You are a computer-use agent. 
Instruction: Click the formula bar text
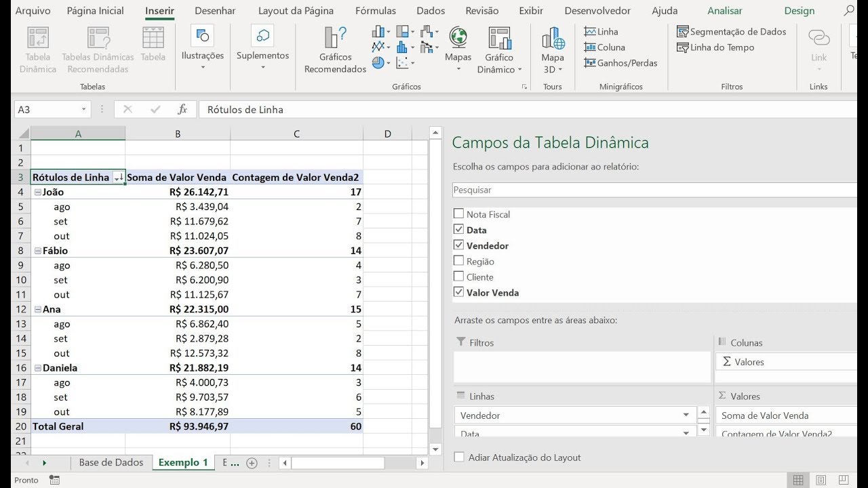pos(245,110)
